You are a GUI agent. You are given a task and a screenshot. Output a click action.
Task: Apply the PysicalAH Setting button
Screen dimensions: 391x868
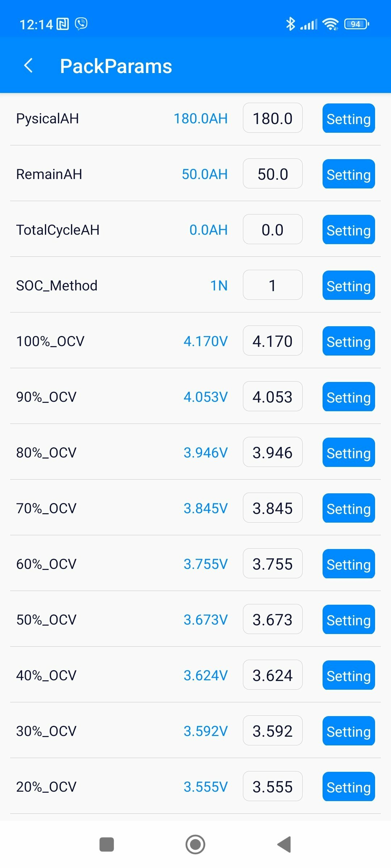click(348, 118)
